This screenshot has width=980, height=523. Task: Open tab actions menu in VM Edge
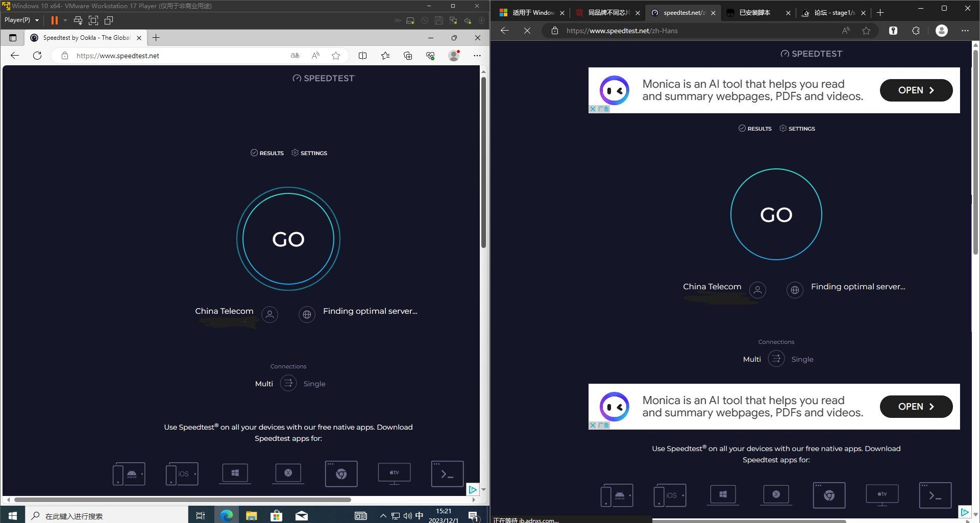tap(13, 38)
